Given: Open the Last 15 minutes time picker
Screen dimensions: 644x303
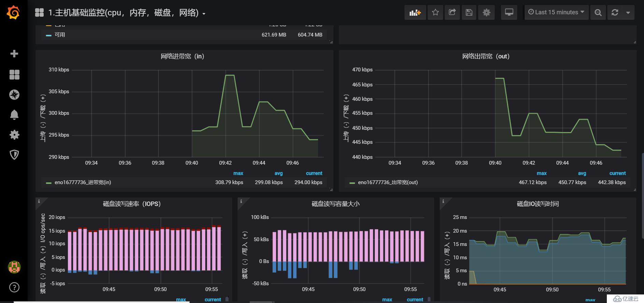Looking at the screenshot, I should [x=556, y=13].
